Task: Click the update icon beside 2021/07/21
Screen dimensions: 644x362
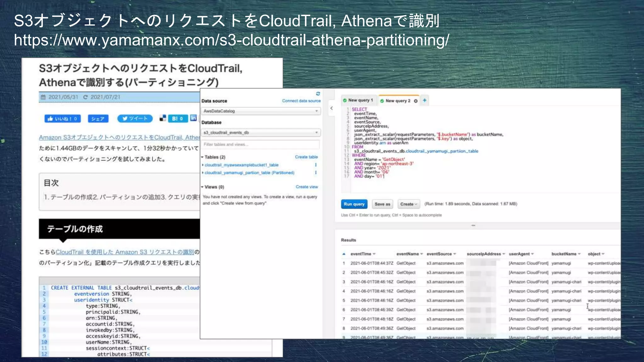Action: pyautogui.click(x=85, y=97)
